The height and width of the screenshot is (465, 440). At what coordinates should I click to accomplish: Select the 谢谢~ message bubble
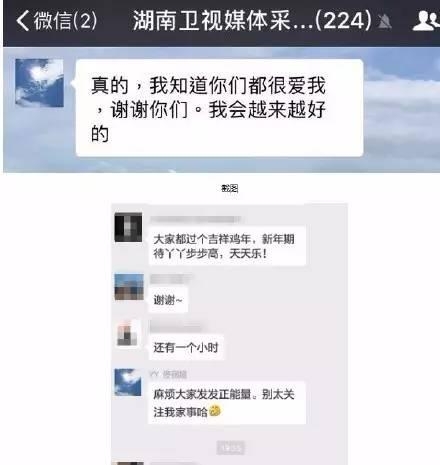point(168,299)
